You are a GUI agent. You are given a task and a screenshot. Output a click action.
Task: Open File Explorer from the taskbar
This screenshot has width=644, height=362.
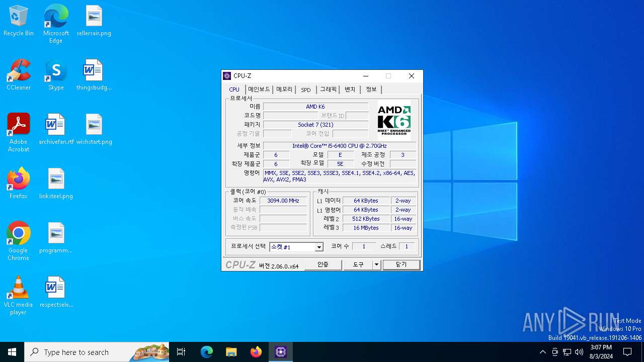click(x=231, y=352)
